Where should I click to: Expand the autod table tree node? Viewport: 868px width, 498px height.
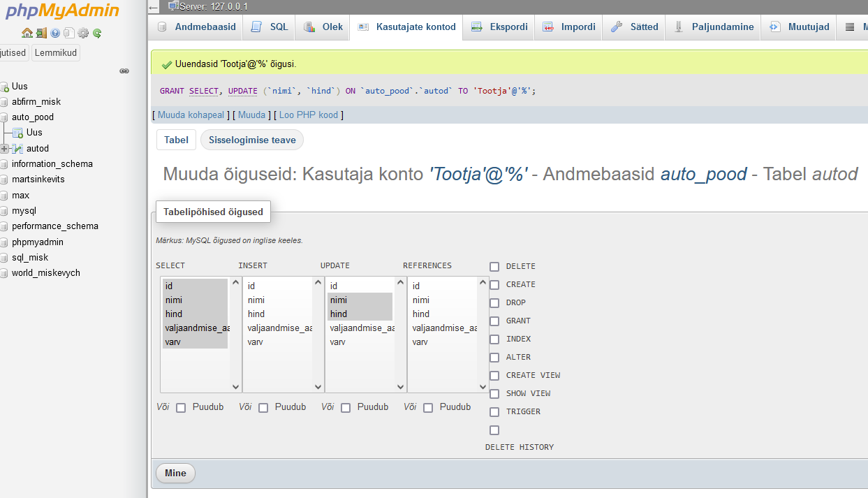tap(5, 148)
